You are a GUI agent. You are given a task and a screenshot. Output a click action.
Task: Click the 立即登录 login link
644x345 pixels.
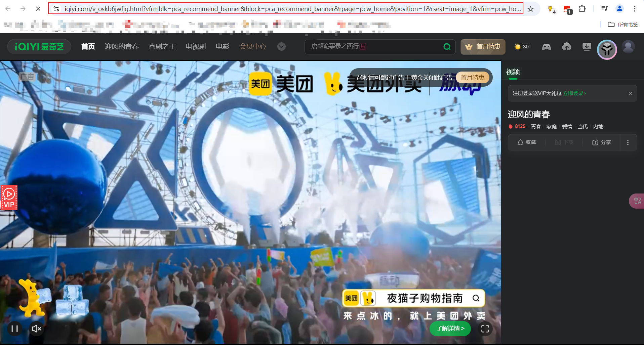574,93
